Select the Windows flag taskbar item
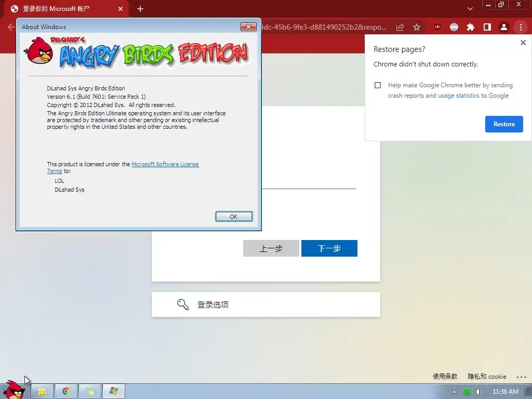Image resolution: width=532 pixels, height=399 pixels. (114, 392)
